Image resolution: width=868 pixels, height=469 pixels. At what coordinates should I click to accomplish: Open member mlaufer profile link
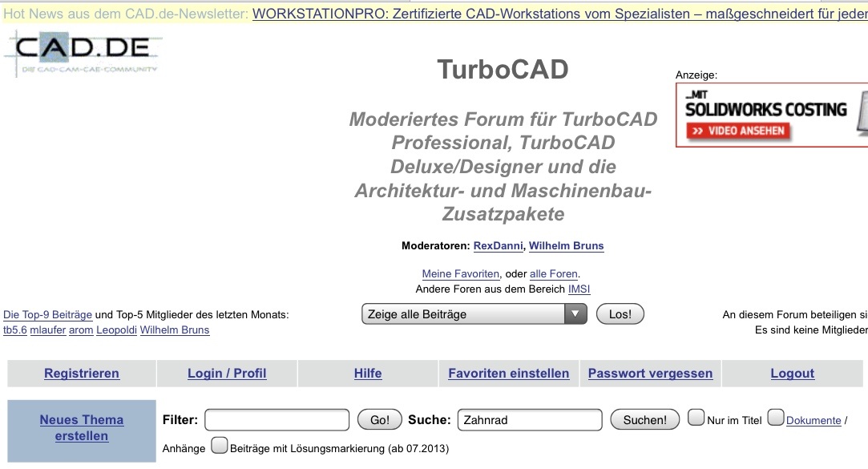(x=47, y=330)
